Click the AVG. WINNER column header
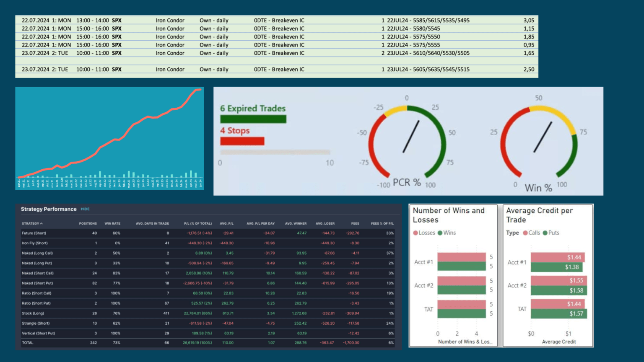644x362 pixels. (x=296, y=223)
